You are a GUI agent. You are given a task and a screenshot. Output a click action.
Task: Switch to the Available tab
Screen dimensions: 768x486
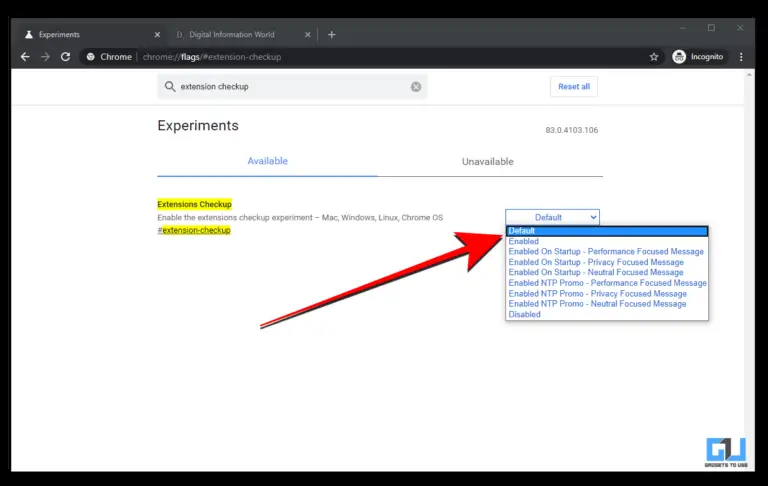pyautogui.click(x=267, y=162)
